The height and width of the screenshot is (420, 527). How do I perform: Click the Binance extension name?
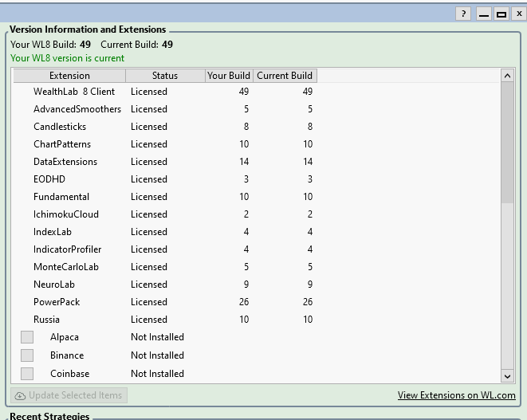[x=67, y=355]
